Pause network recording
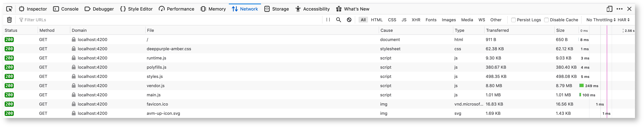The height and width of the screenshot is (127, 644). click(328, 20)
